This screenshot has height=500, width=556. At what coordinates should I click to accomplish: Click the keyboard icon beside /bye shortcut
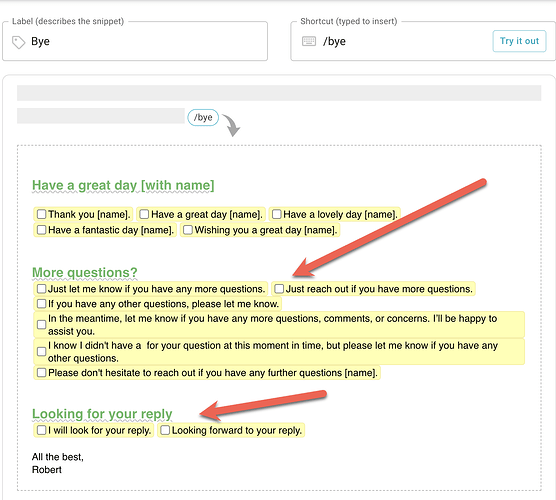pyautogui.click(x=308, y=41)
